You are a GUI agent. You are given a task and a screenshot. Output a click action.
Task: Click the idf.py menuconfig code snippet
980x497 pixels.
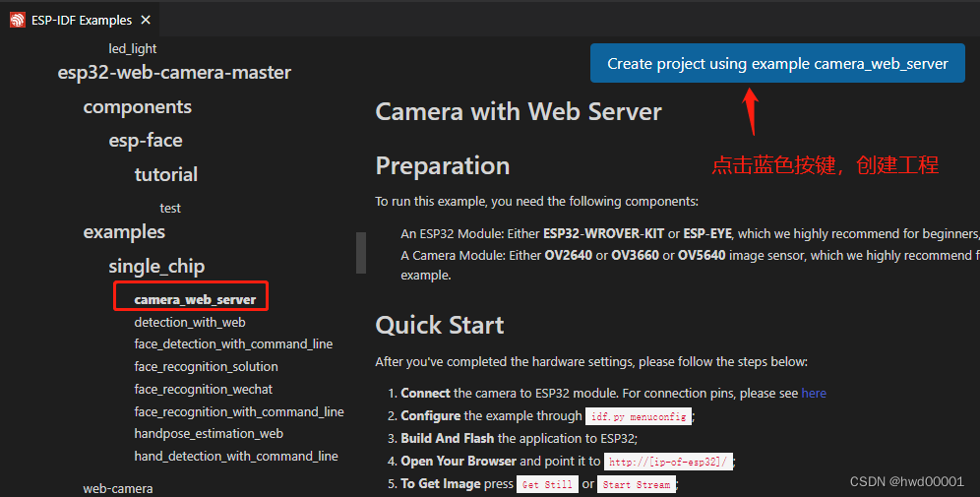639,416
